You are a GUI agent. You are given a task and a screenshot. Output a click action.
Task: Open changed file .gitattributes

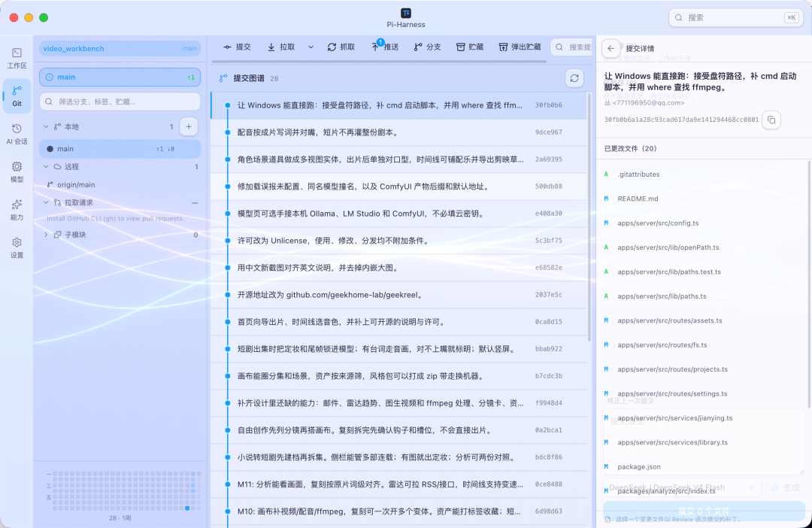tap(701, 174)
